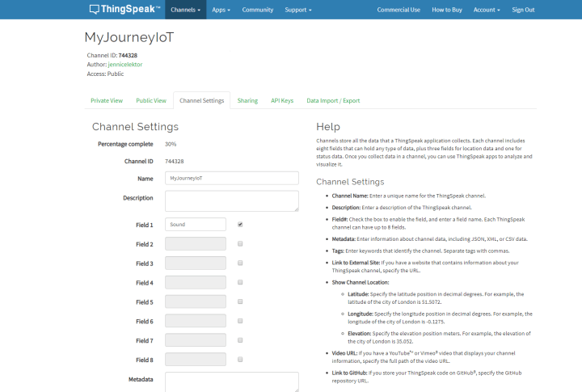Enable the Field 3 checkbox
Image resolution: width=582 pixels, height=392 pixels.
(240, 263)
